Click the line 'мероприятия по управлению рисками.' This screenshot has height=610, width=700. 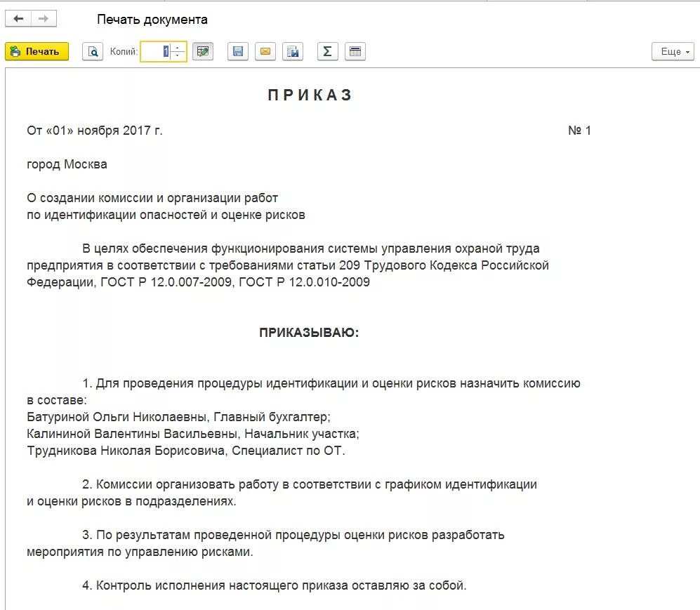click(140, 552)
